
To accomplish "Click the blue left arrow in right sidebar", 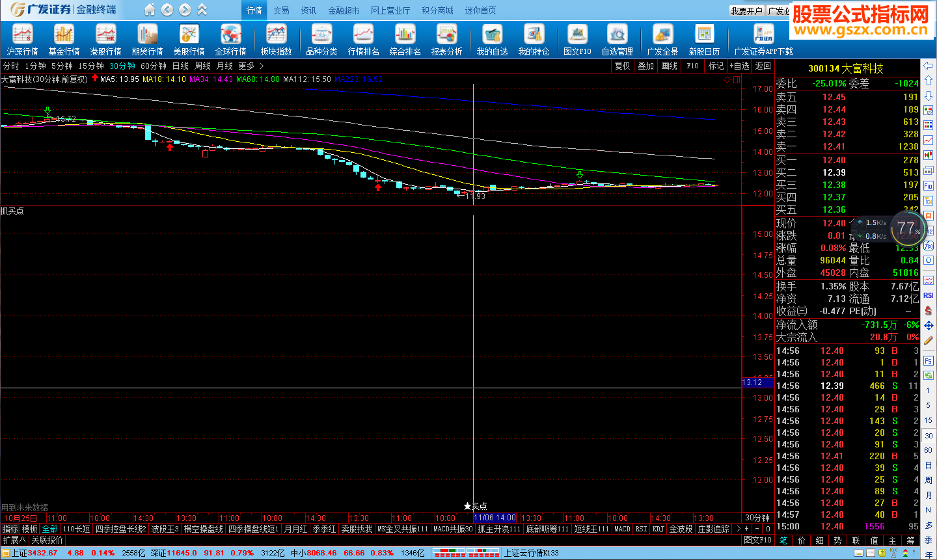I will pyautogui.click(x=929, y=66).
